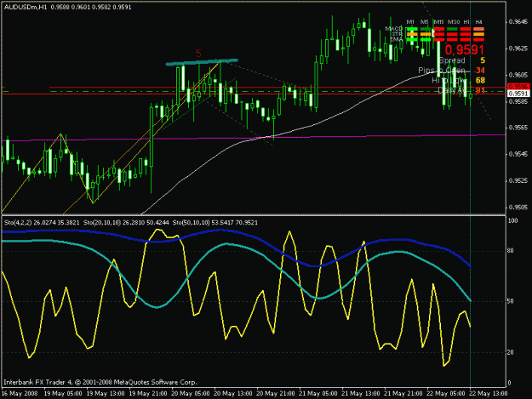The width and height of the screenshot is (532, 399).
Task: Click the Daily Av value 91
Action: (x=480, y=90)
